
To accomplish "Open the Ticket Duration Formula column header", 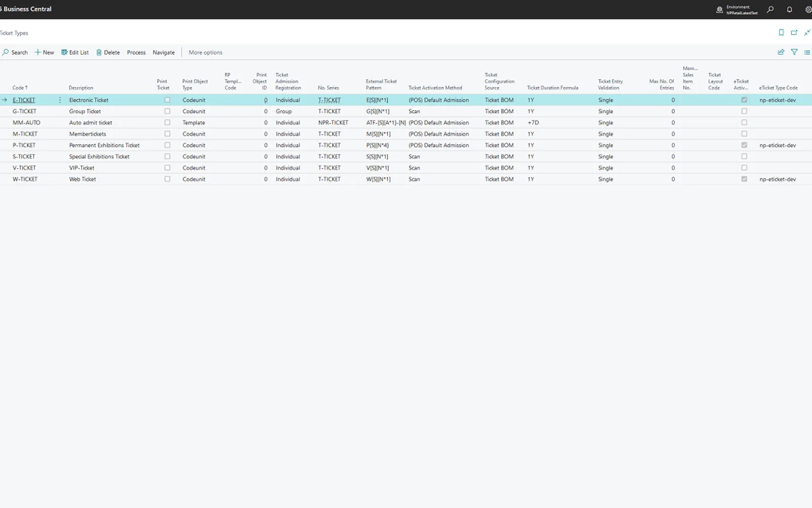I will tap(553, 88).
